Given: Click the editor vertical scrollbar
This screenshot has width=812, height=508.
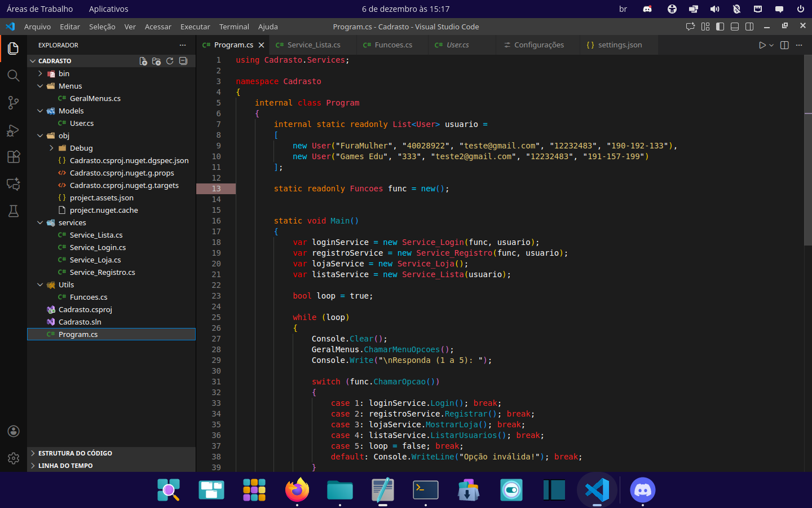Looking at the screenshot, I should [807, 150].
